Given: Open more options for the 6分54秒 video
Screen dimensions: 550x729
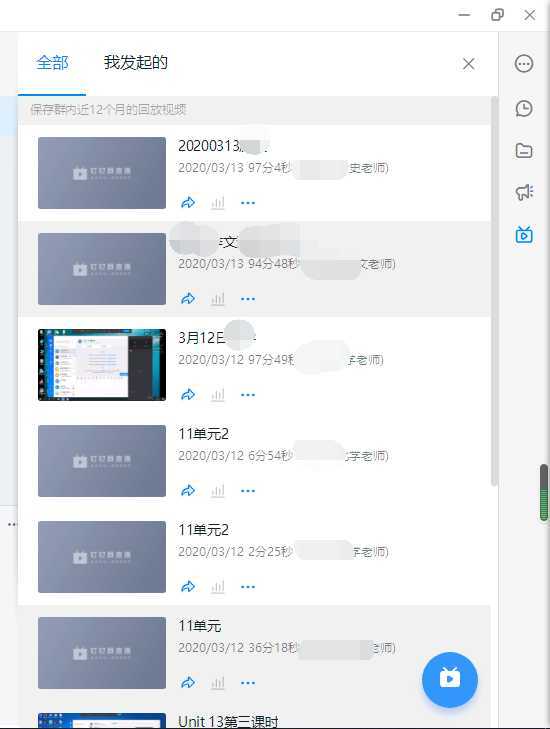Looking at the screenshot, I should [248, 490].
